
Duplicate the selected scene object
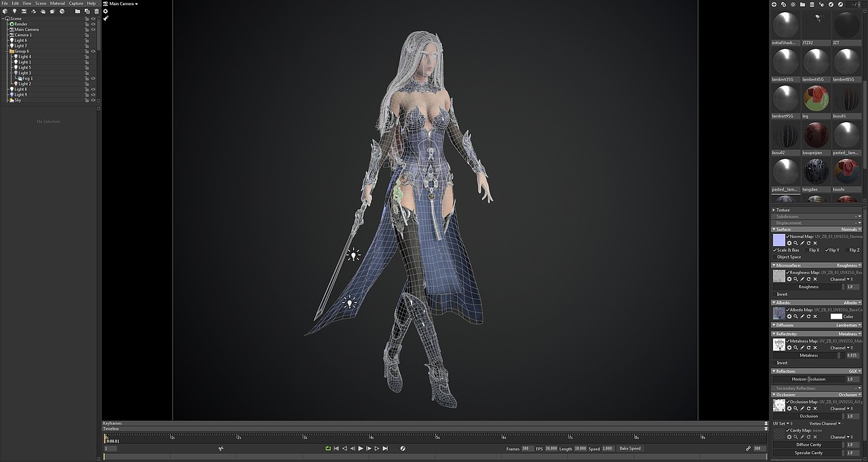tap(87, 11)
